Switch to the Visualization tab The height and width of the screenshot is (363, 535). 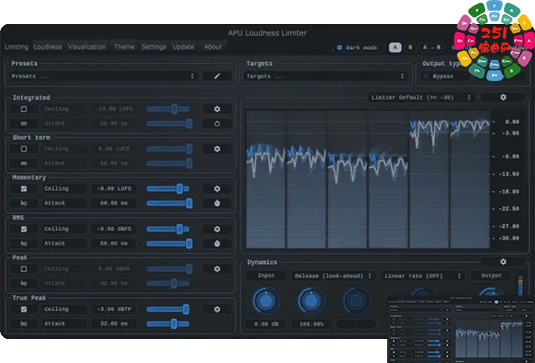(87, 47)
